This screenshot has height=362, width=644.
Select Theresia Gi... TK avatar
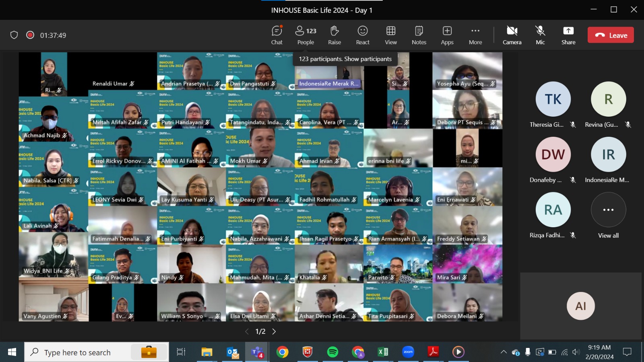(x=553, y=99)
